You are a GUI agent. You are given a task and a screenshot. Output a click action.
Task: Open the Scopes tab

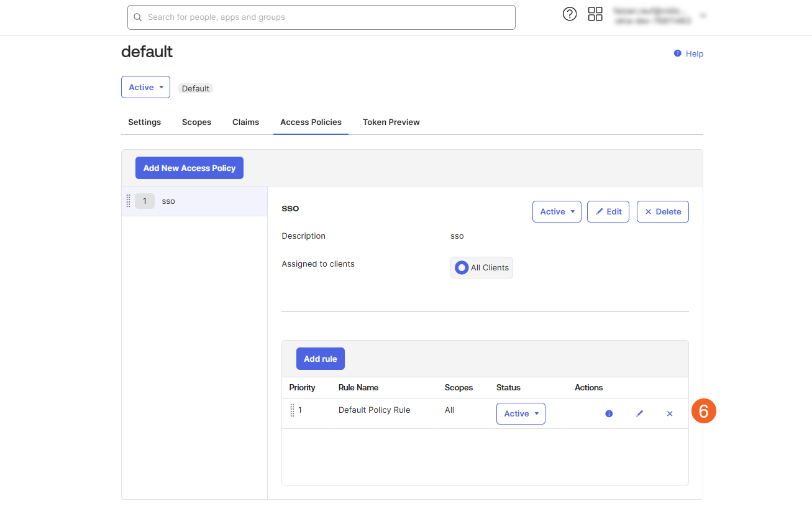[x=196, y=122]
